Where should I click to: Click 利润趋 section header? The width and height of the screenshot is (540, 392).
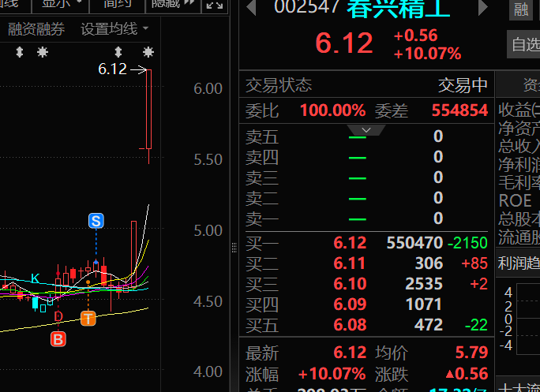pyautogui.click(x=519, y=263)
